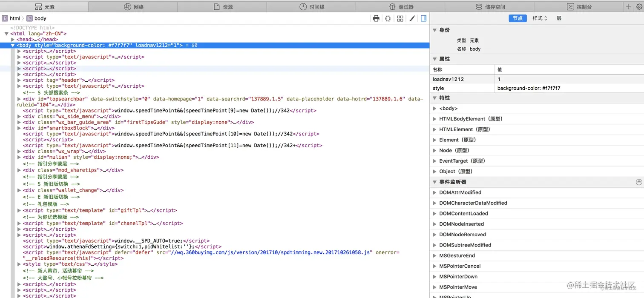Viewport: 644px width, 298px height.
Task: Collapse the 事件监听器 section
Action: click(434, 182)
